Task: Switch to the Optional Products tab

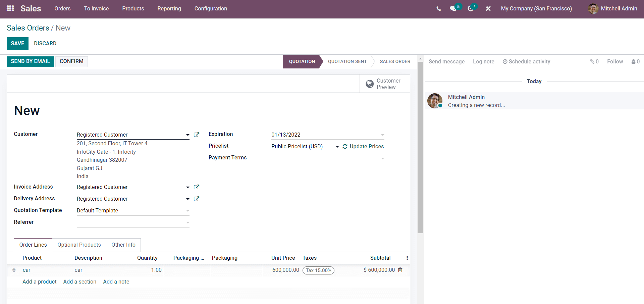Action: [x=79, y=245]
